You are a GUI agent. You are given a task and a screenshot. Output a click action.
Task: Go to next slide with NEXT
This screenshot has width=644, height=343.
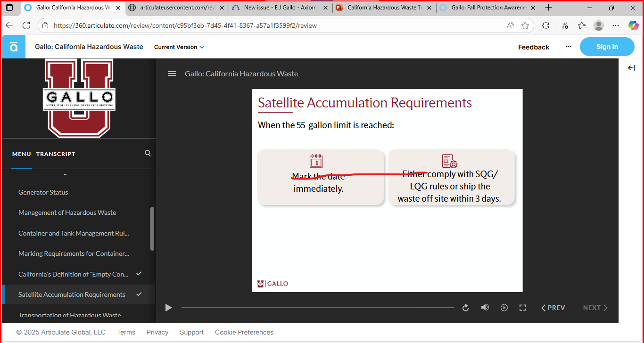(x=595, y=308)
